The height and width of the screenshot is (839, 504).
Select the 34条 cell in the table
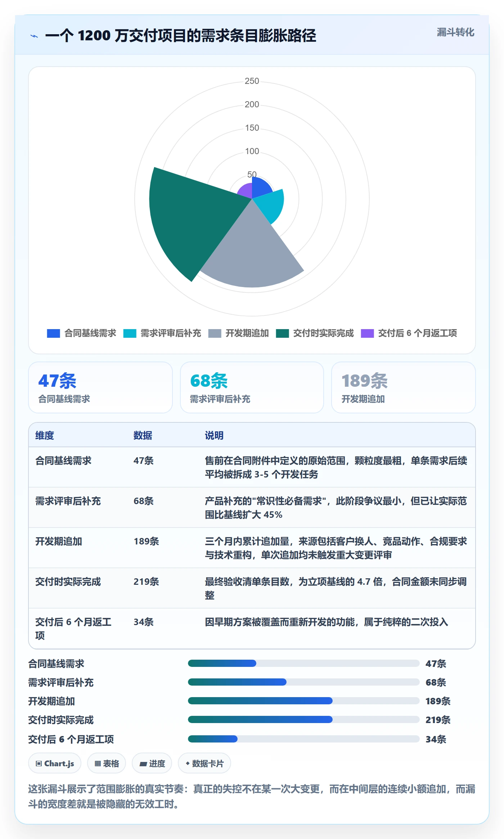144,622
